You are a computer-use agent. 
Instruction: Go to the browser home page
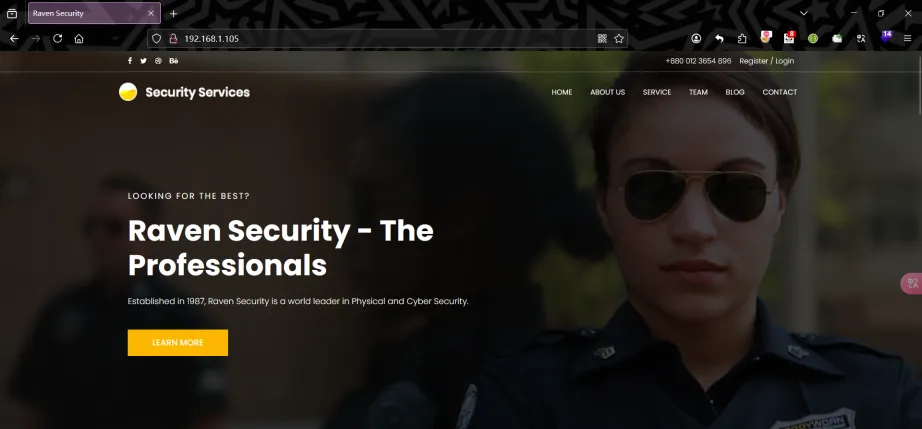79,39
